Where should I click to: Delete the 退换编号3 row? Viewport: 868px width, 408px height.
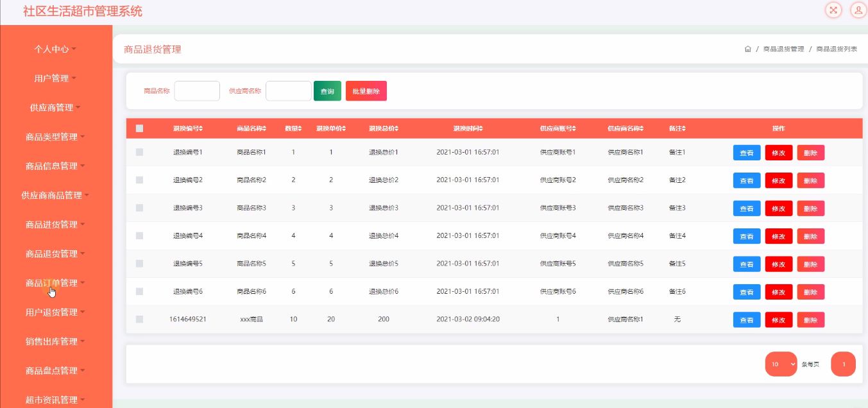click(811, 208)
